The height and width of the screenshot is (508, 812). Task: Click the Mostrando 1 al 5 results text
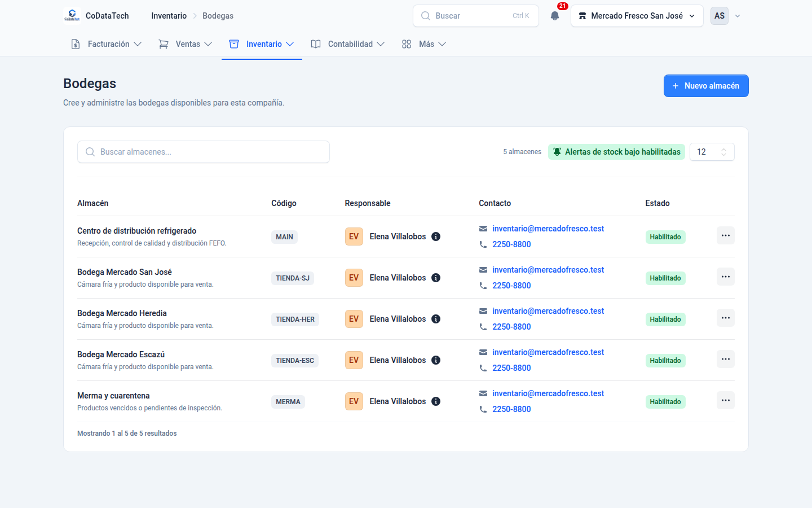click(127, 433)
